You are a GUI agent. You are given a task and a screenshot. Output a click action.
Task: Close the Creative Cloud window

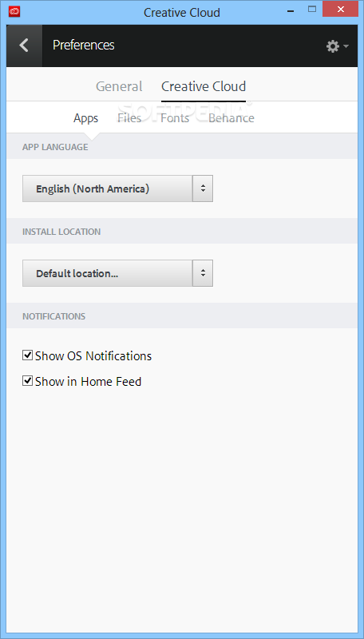coord(340,9)
